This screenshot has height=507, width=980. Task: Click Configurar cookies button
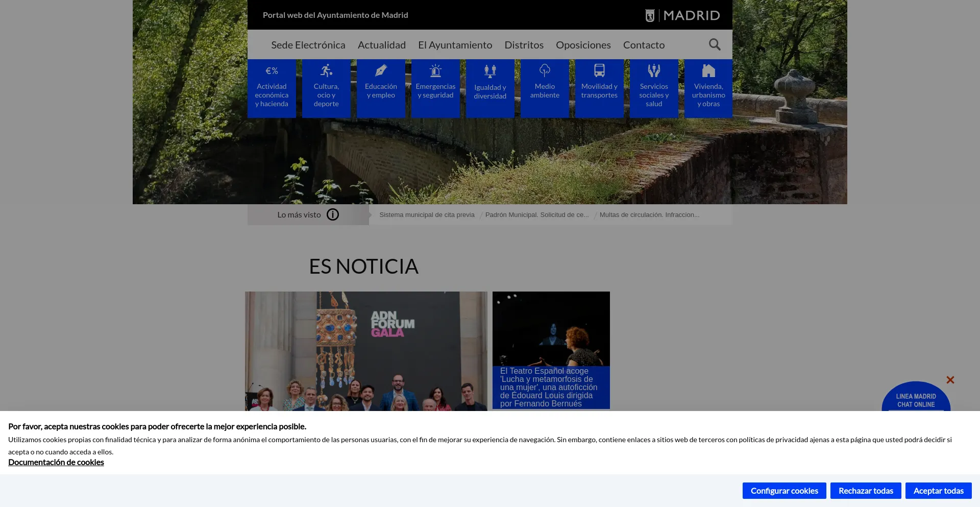785,491
